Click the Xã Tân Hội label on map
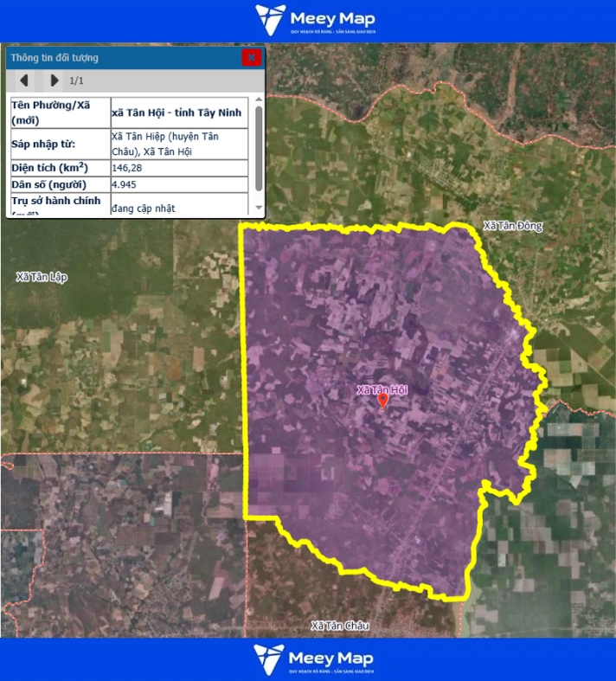Image resolution: width=616 pixels, height=681 pixels. coord(382,390)
